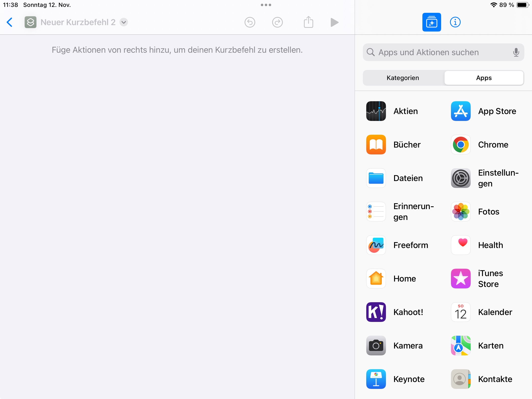Open the shortcut name dropdown chevron

[124, 22]
